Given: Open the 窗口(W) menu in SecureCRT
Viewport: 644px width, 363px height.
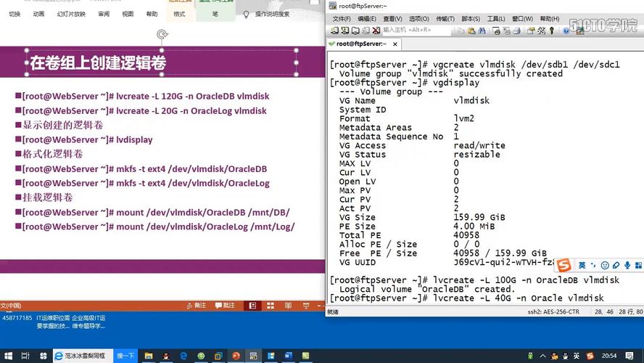Looking at the screenshot, I should pos(522,18).
